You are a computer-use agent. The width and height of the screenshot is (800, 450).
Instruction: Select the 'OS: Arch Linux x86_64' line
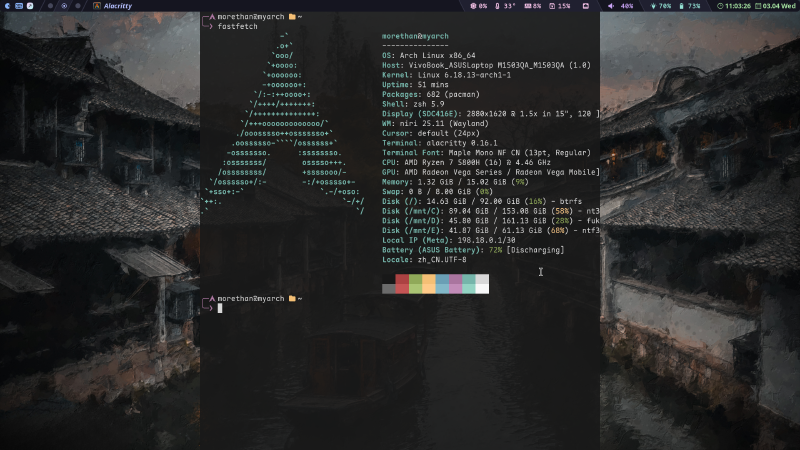click(429, 55)
